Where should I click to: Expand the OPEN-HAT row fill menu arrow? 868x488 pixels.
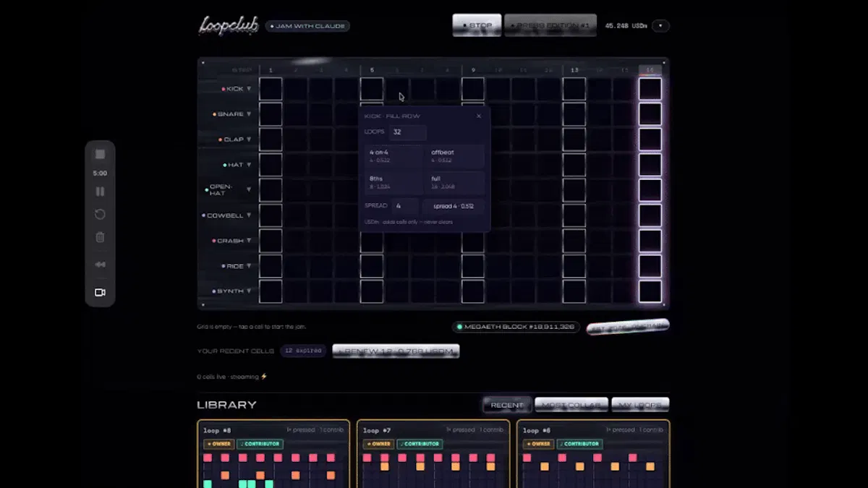click(x=249, y=189)
